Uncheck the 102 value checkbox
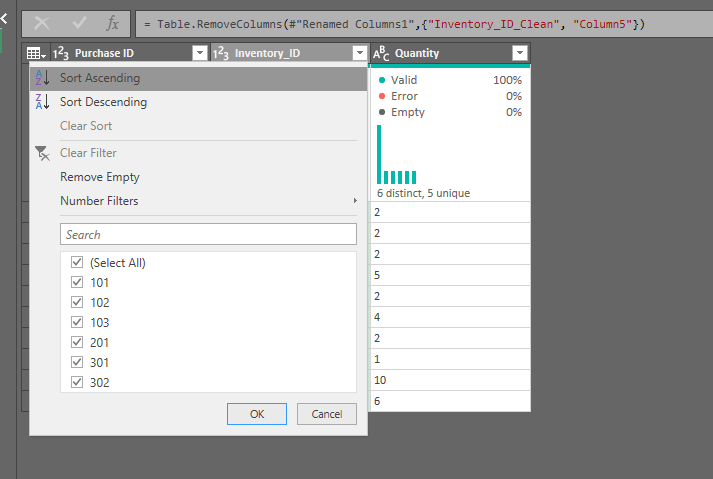This screenshot has height=479, width=713. tap(77, 302)
